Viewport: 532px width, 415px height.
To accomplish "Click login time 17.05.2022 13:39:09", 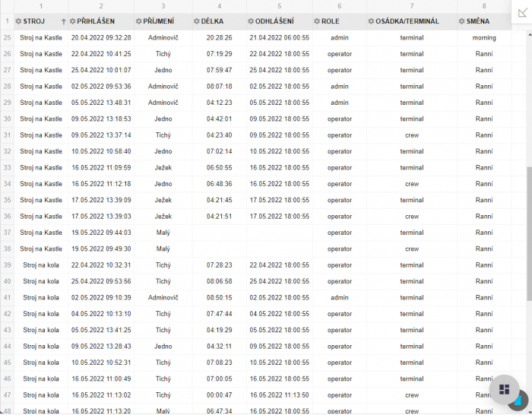I will point(101,200).
